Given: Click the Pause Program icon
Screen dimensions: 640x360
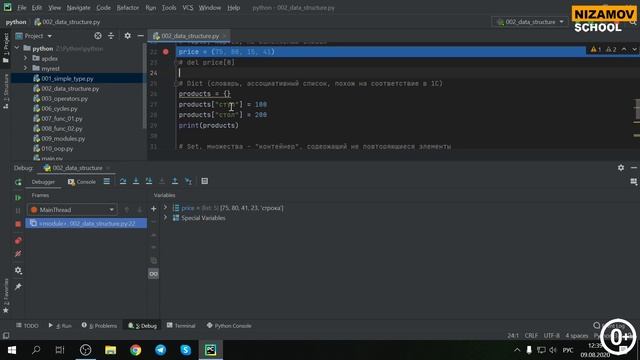Looking at the screenshot, I should [x=18, y=211].
